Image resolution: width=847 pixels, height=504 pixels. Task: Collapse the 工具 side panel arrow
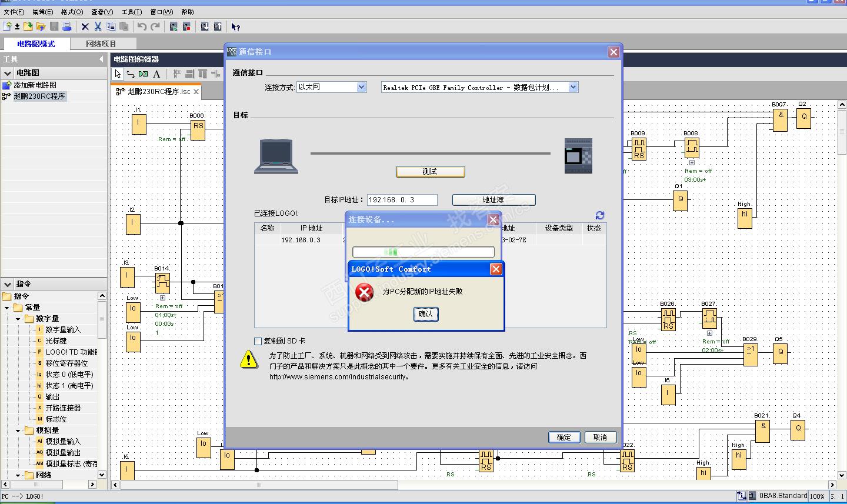point(101,59)
